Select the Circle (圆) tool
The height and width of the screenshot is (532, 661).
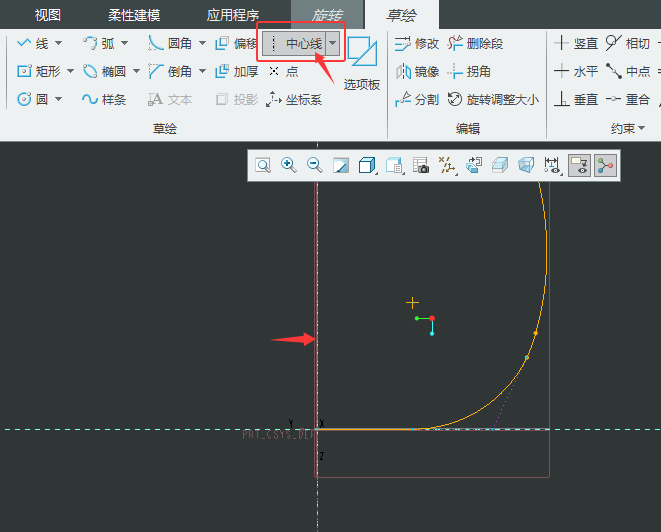32,99
